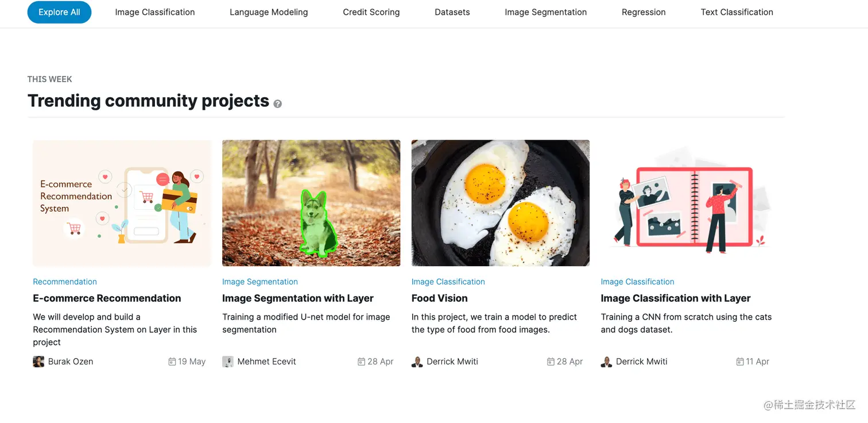Click Burak Ozen's avatar icon
Screen dimensions: 868x423
point(38,362)
